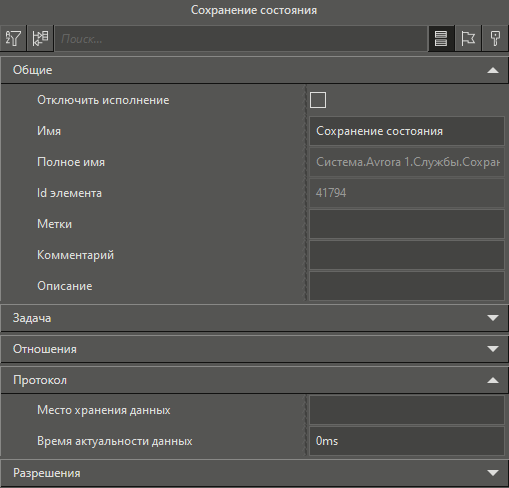The image size is (509, 488).
Task: Click the Комментарий property label
Action: [75, 255]
